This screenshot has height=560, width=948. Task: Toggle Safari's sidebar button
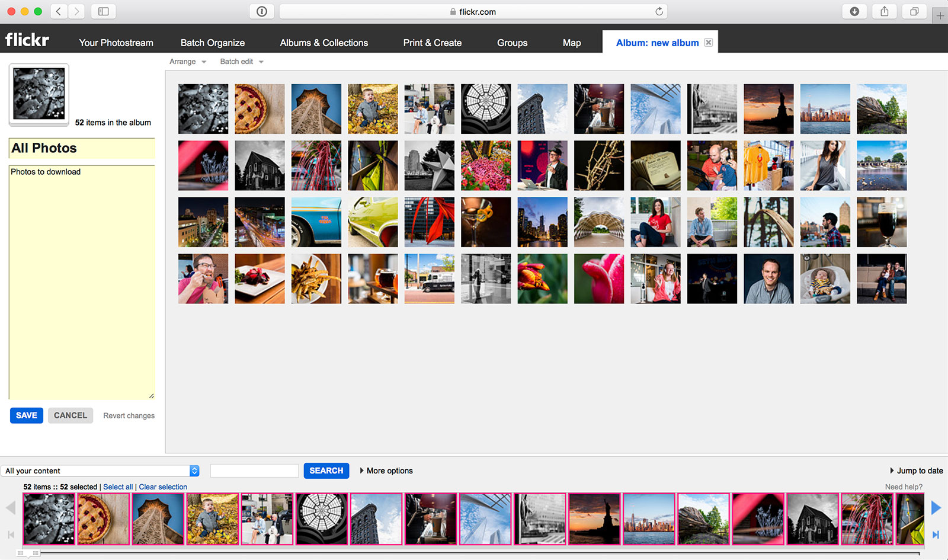[x=104, y=11]
